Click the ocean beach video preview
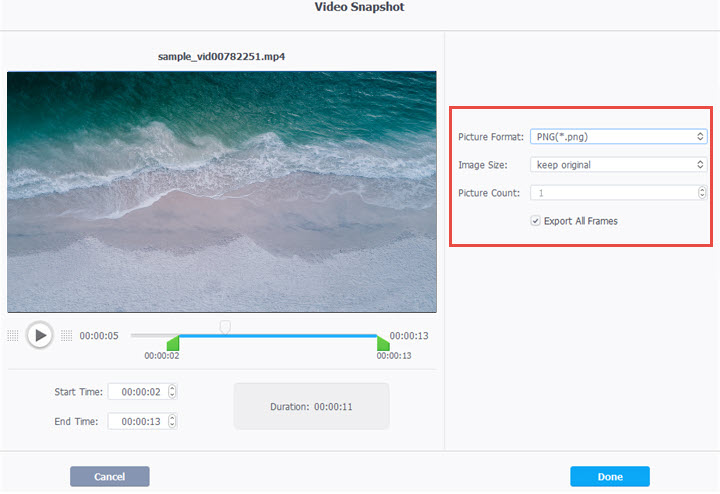The height and width of the screenshot is (494, 720). tap(222, 192)
